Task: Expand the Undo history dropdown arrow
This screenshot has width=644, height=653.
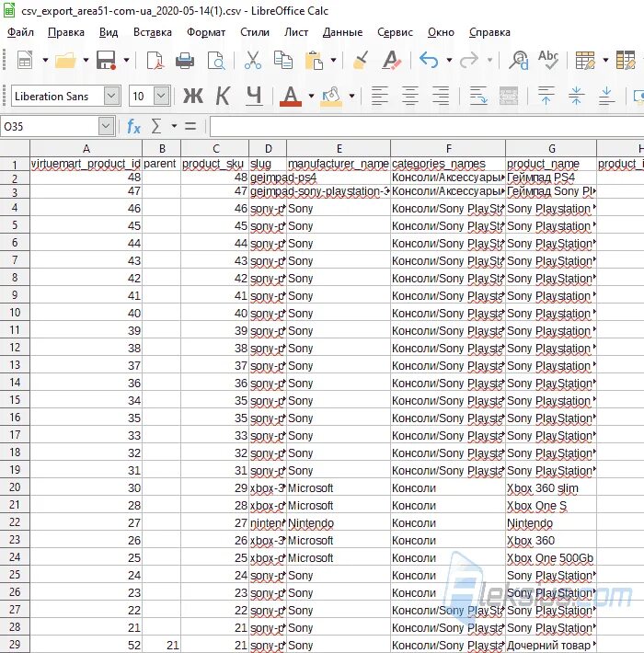Action: [x=449, y=61]
